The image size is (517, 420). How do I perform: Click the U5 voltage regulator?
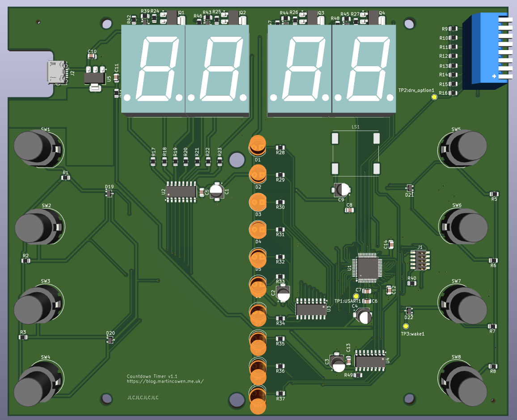95,77
